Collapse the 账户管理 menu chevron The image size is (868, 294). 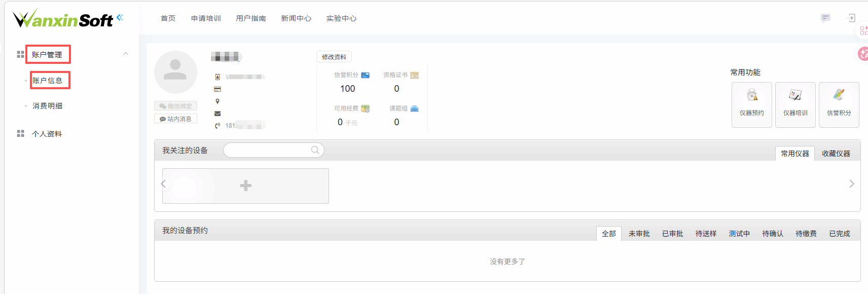(126, 54)
